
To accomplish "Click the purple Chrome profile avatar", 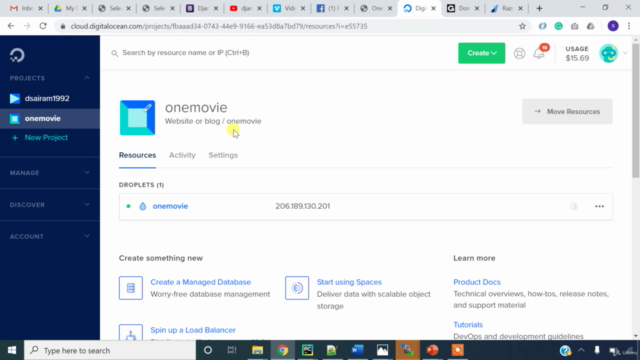I will [x=613, y=26].
